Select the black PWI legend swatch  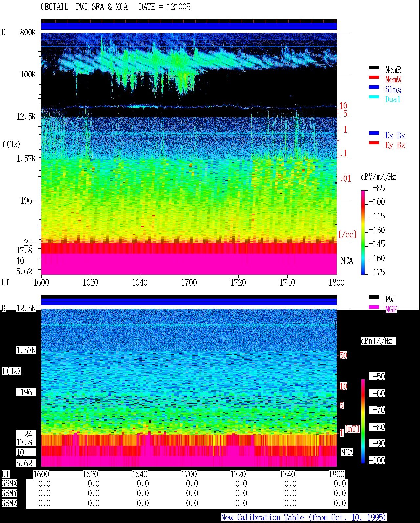[x=374, y=297]
